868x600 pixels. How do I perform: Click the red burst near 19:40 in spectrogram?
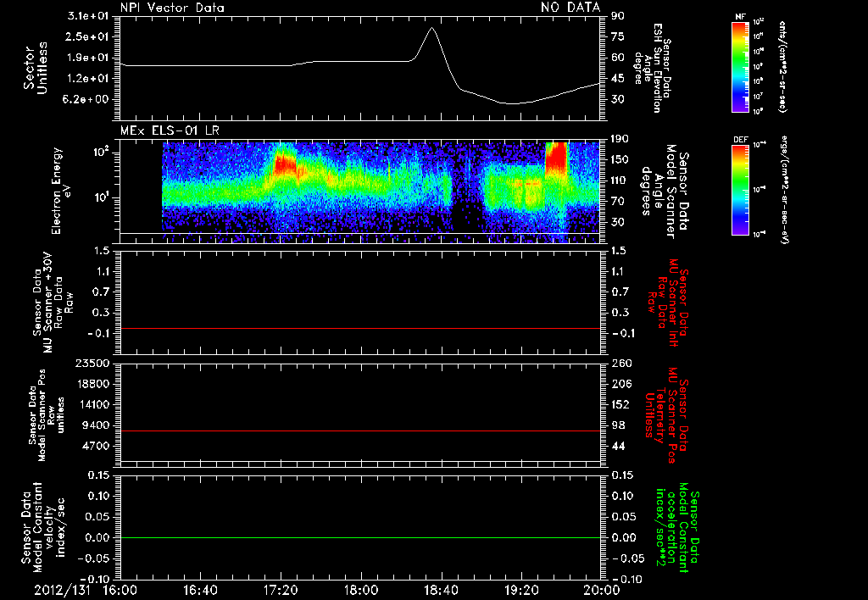[557, 158]
